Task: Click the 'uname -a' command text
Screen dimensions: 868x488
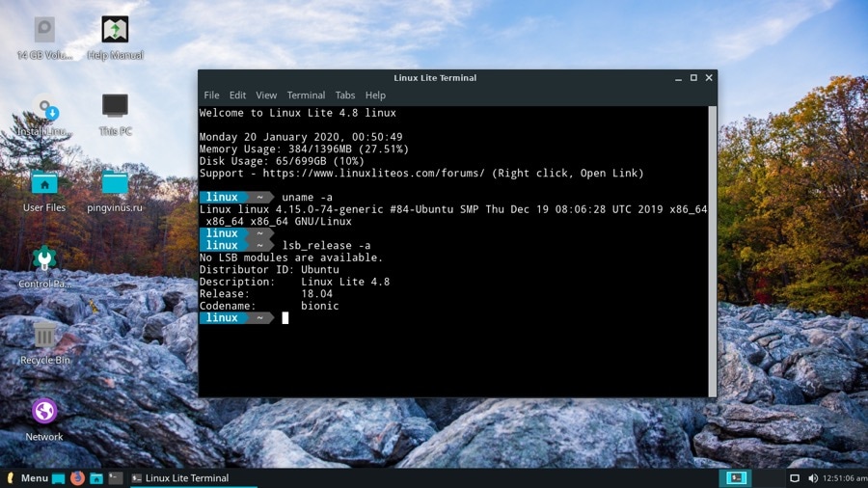Action: pyautogui.click(x=308, y=197)
